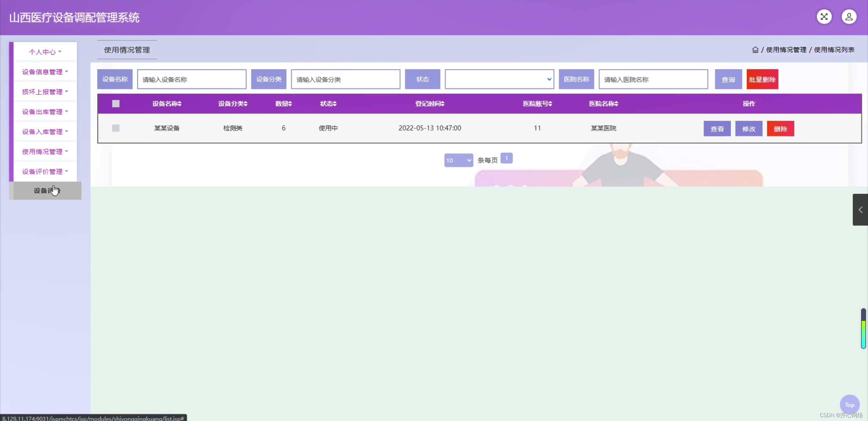Image resolution: width=868 pixels, height=421 pixels.
Task: Expand the side panel arrow on right edge
Action: [x=860, y=209]
